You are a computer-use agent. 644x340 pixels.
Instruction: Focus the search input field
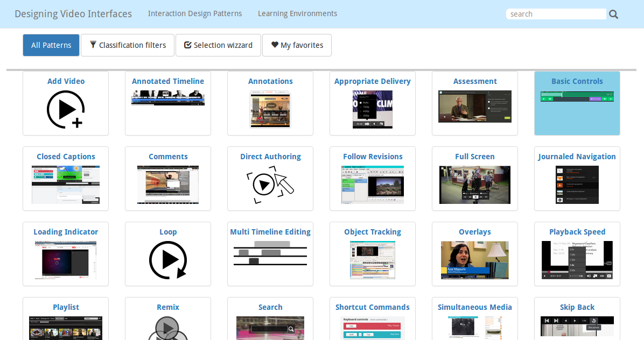[x=556, y=14]
